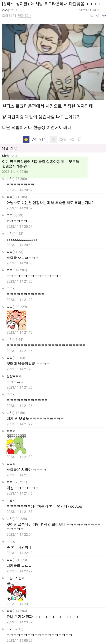Click the circular icon beside zoom buttons
Image resolution: width=106 pixels, height=644 pixels.
tap(104, 16)
